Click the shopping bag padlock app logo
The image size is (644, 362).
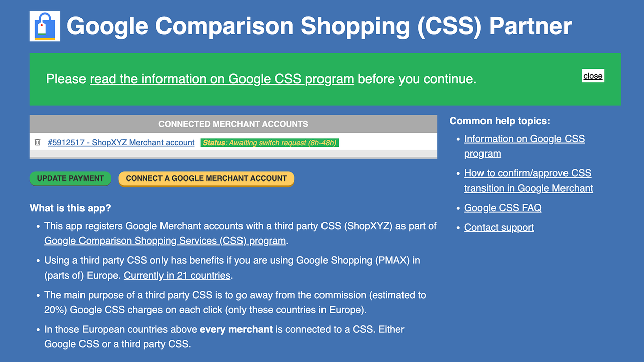(44, 26)
